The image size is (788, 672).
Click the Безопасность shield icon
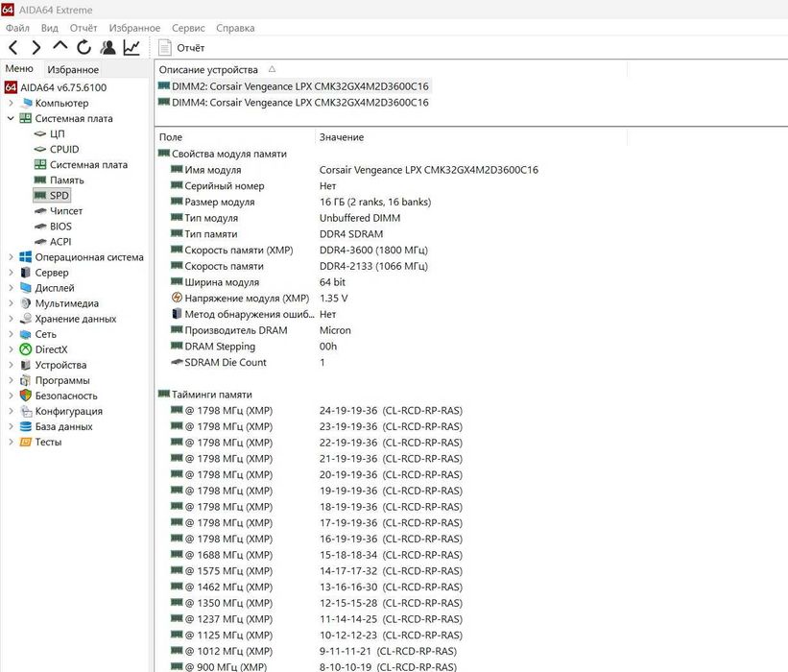point(26,396)
